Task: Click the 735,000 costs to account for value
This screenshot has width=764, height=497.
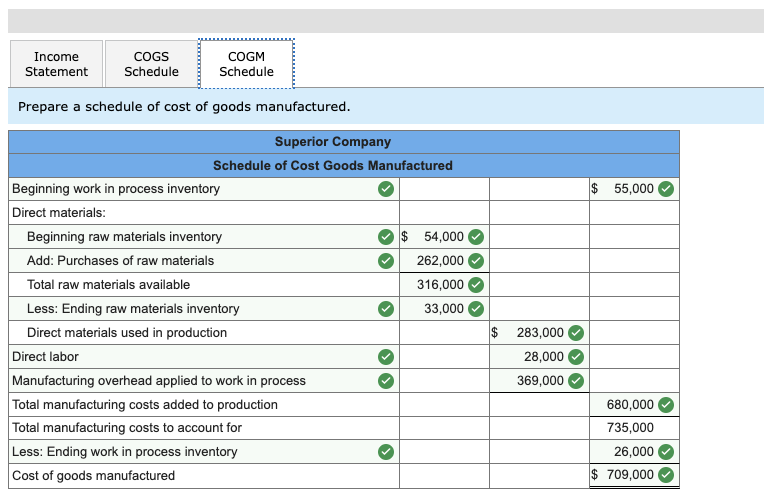Action: [x=630, y=428]
